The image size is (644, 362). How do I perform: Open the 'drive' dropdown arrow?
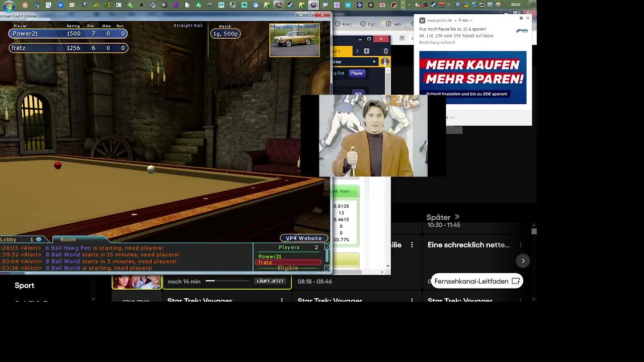(x=374, y=62)
